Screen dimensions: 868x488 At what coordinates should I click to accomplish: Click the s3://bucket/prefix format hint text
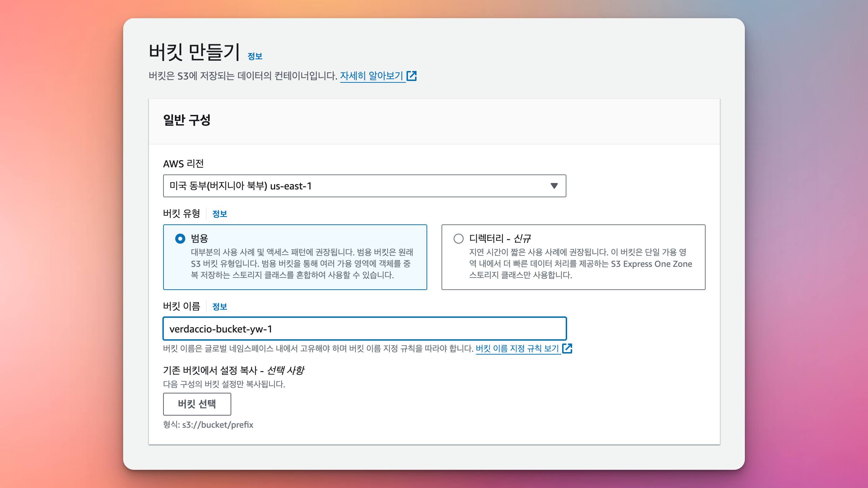click(x=208, y=425)
